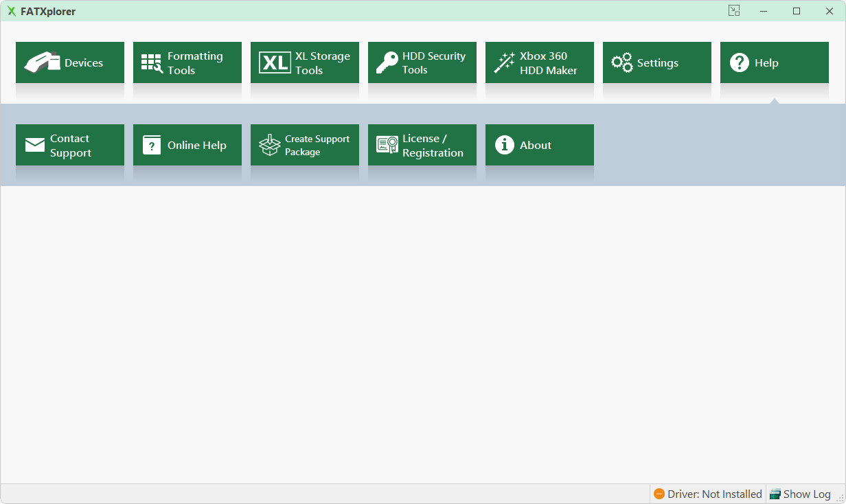Open Online Help
This screenshot has height=504, width=846.
[x=187, y=145]
